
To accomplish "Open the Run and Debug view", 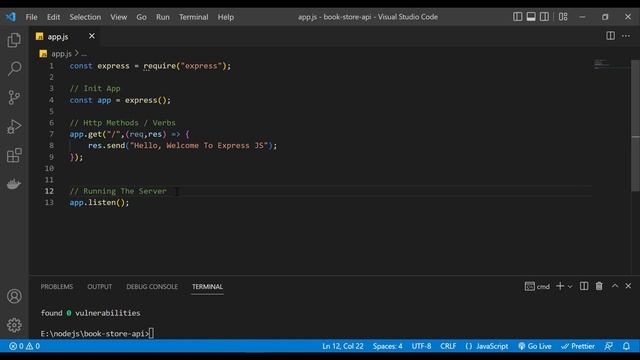I will pos(14,127).
